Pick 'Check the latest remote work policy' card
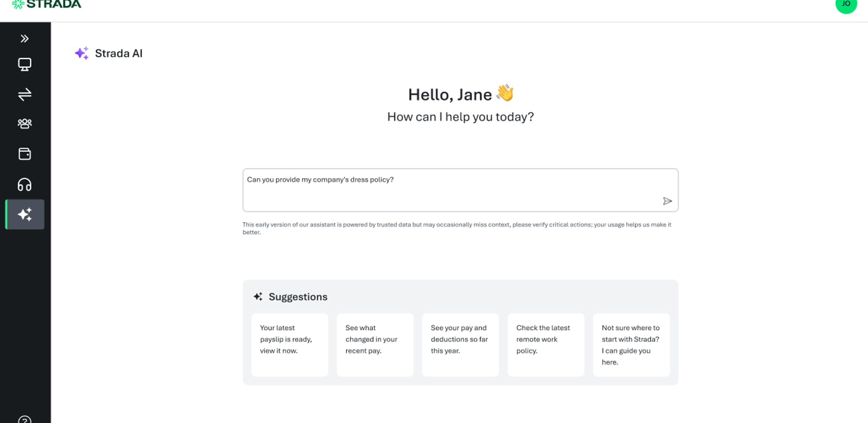 click(x=546, y=344)
